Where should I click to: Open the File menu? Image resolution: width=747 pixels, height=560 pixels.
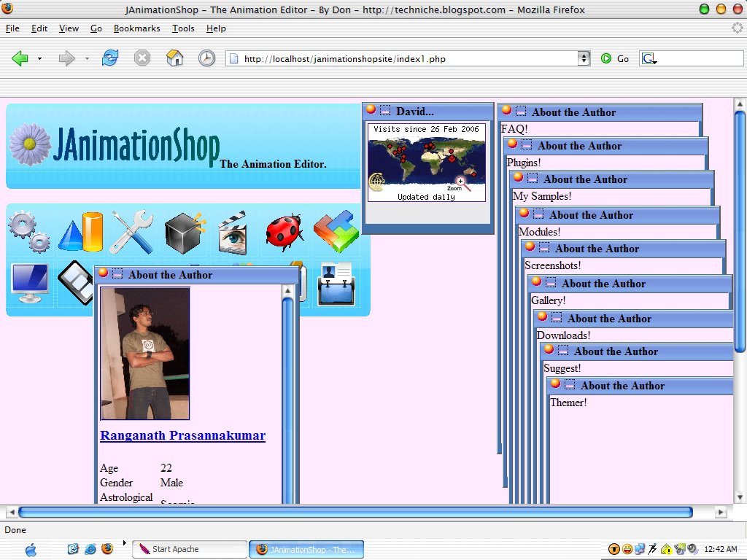tap(13, 28)
